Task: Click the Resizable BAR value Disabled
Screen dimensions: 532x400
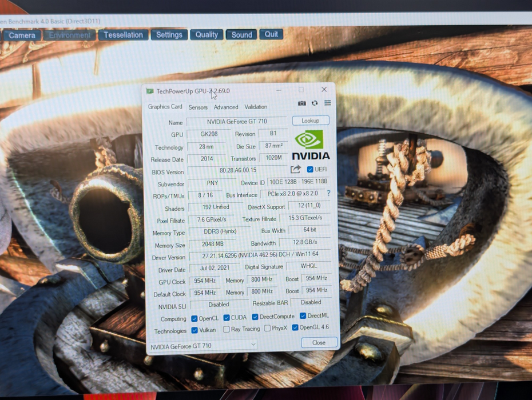Action: [x=311, y=302]
